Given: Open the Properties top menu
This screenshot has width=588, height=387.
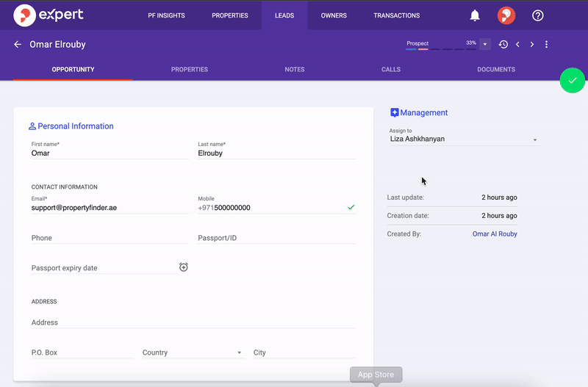Looking at the screenshot, I should point(230,15).
